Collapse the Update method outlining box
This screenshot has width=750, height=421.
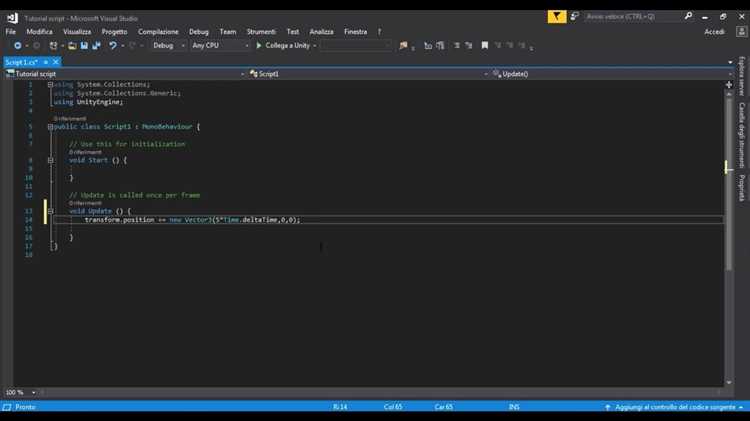pyautogui.click(x=50, y=211)
